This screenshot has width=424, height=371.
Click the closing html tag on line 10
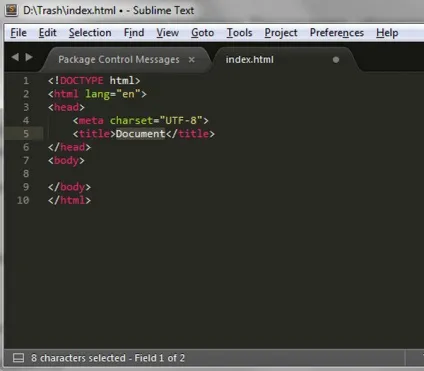[69, 200]
